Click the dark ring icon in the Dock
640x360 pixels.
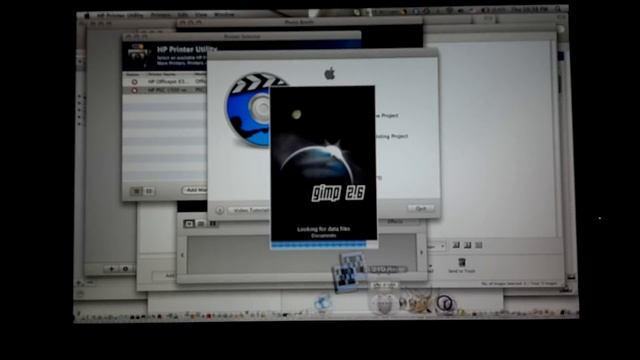pyautogui.click(x=445, y=304)
